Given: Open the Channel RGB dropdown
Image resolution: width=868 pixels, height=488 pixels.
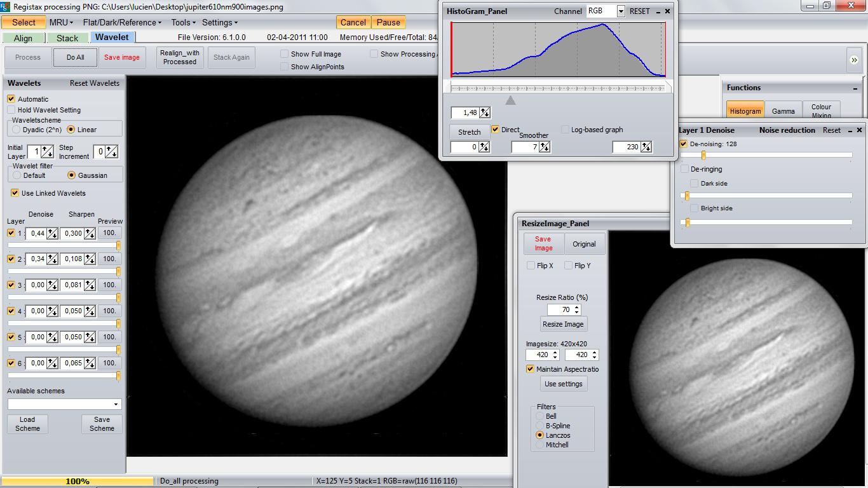Looking at the screenshot, I should [621, 11].
